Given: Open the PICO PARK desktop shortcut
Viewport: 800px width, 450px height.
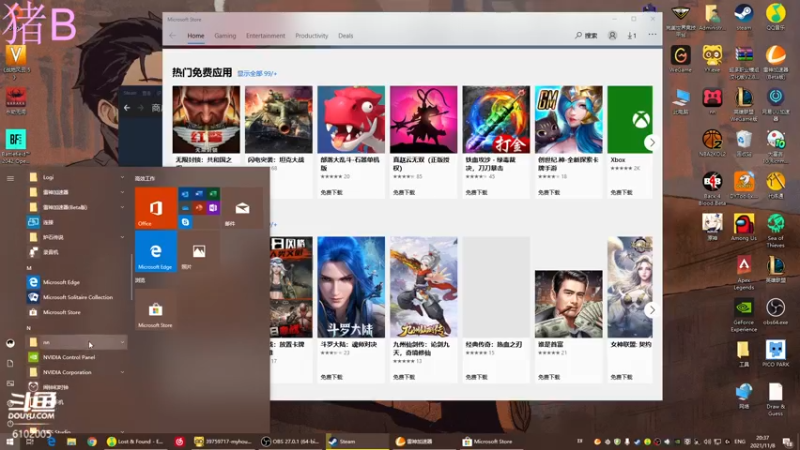Looking at the screenshot, I should [x=776, y=354].
